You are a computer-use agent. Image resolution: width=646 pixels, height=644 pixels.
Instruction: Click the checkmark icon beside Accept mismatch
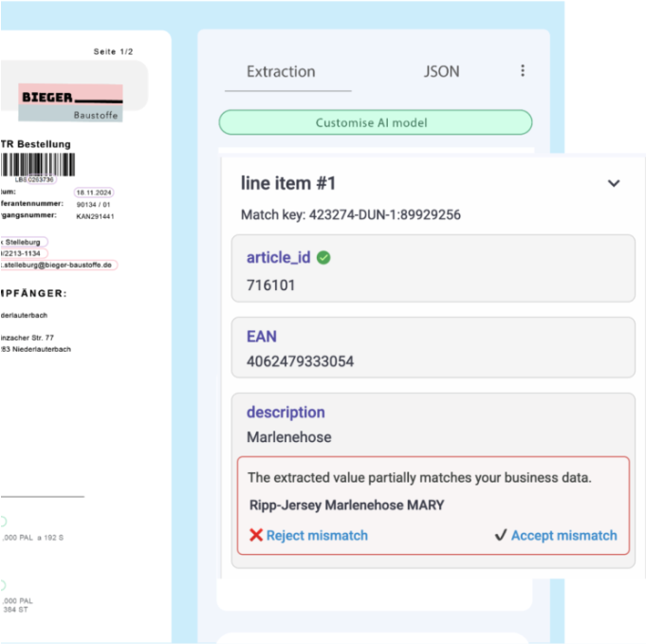tap(501, 536)
